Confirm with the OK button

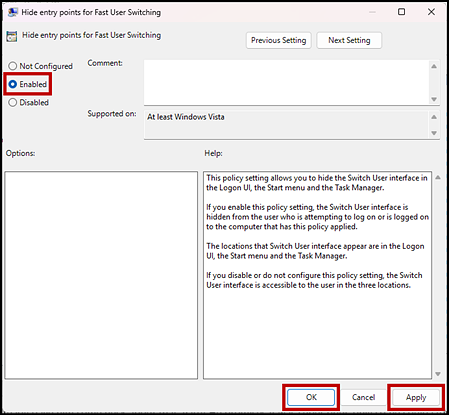click(311, 397)
